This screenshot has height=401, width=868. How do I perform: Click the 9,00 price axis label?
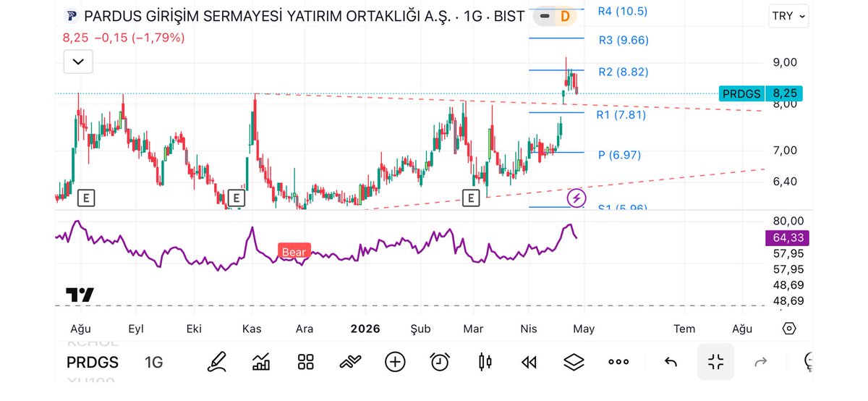coord(785,62)
